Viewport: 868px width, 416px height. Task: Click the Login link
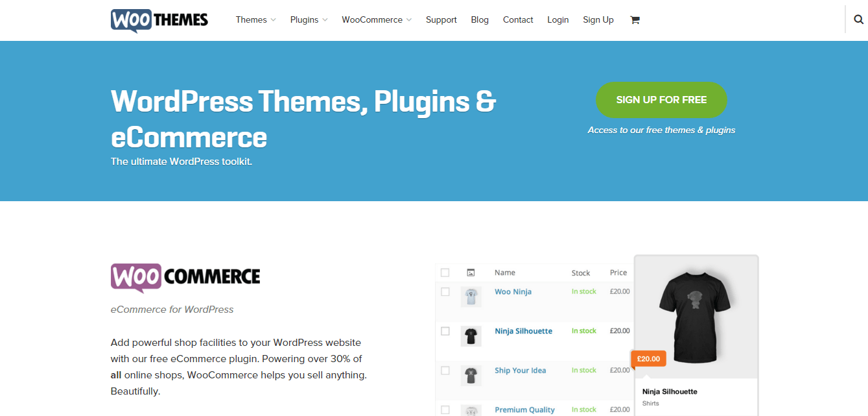click(x=558, y=20)
